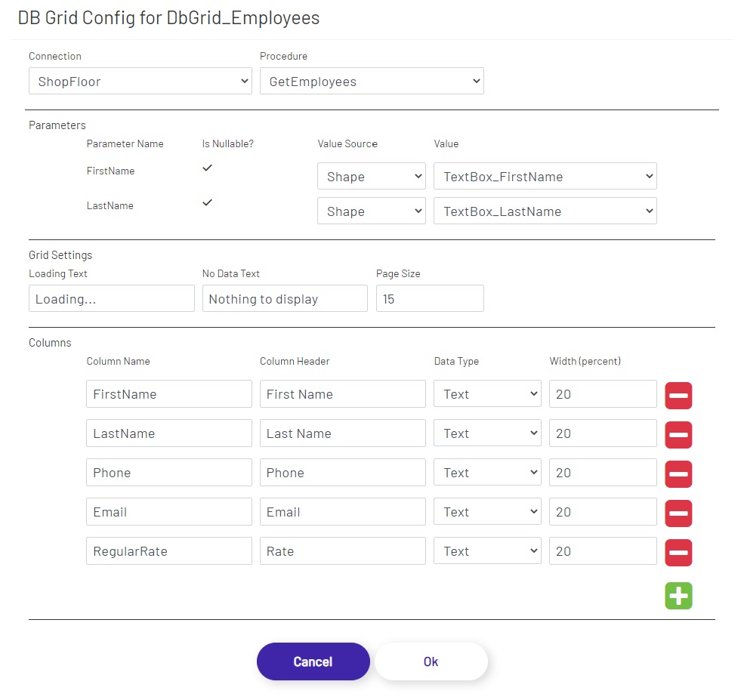Remove the Email column row
The height and width of the screenshot is (700, 744).
678,513
